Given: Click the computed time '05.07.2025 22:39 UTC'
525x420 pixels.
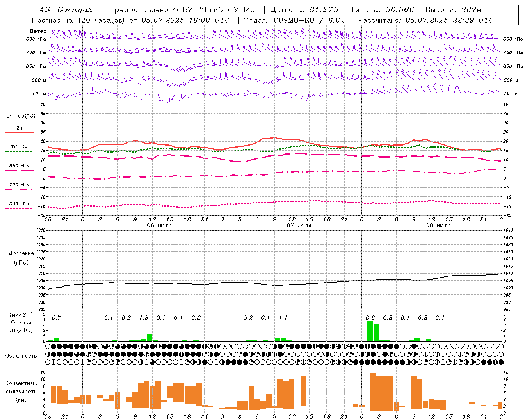Looking at the screenshot, I should coord(450,20).
